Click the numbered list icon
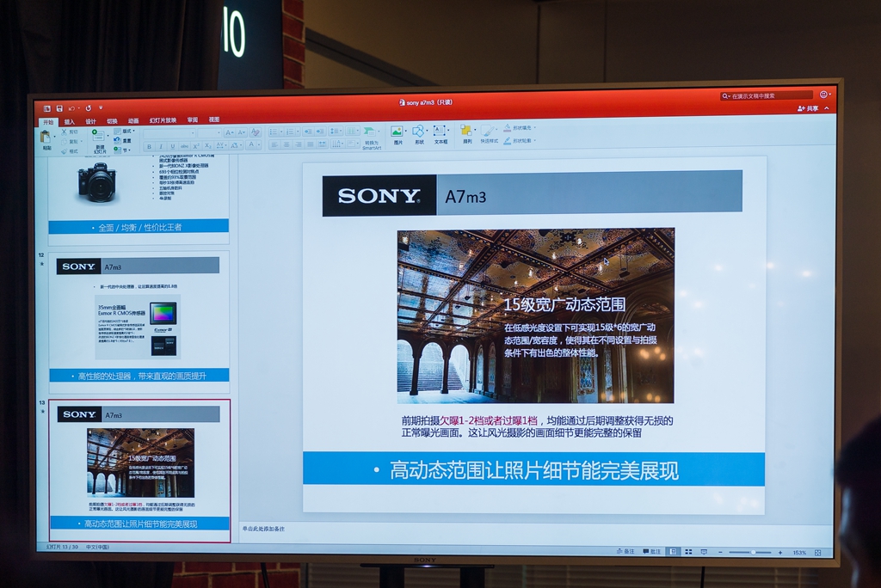The image size is (881, 588). (x=290, y=132)
